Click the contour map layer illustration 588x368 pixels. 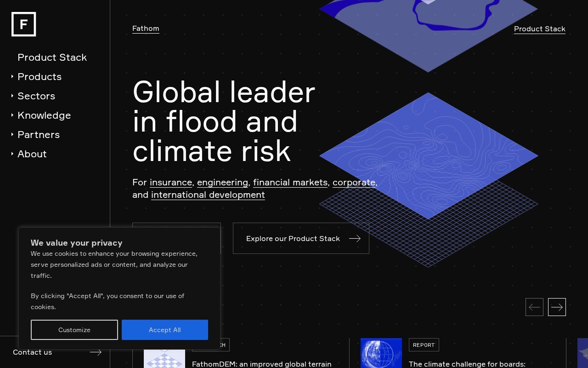[429, 155]
